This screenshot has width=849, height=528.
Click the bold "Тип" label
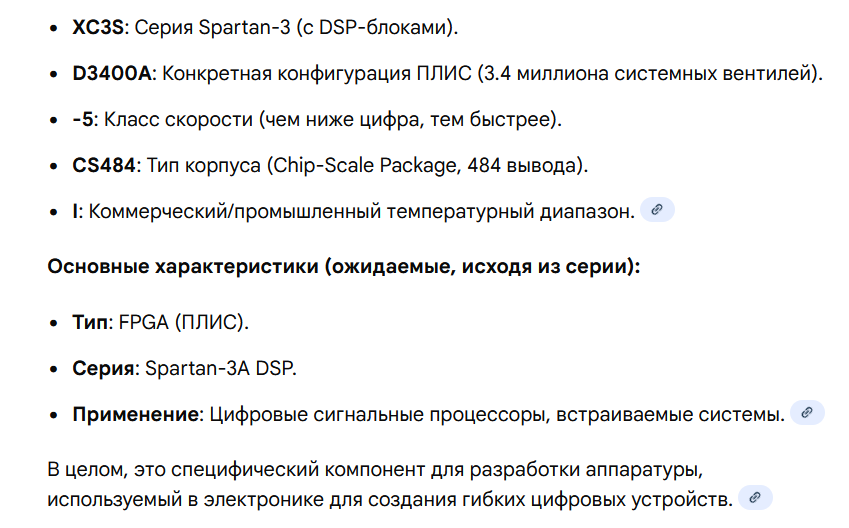tap(90, 322)
